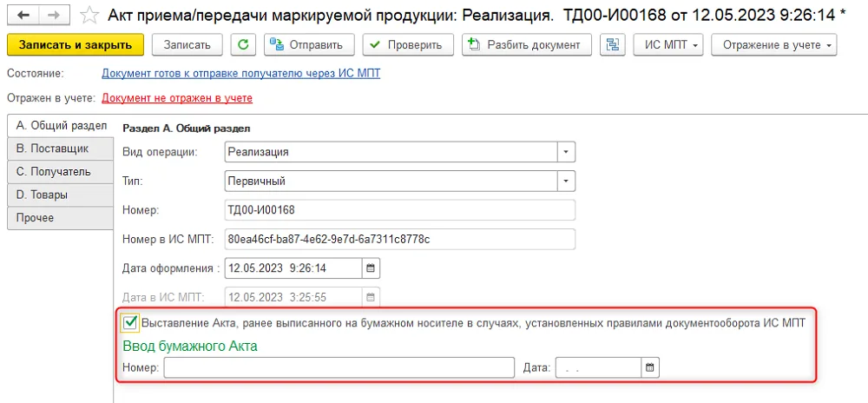Click Записать и закрыть button
The height and width of the screenshot is (403, 868).
pyautogui.click(x=76, y=45)
